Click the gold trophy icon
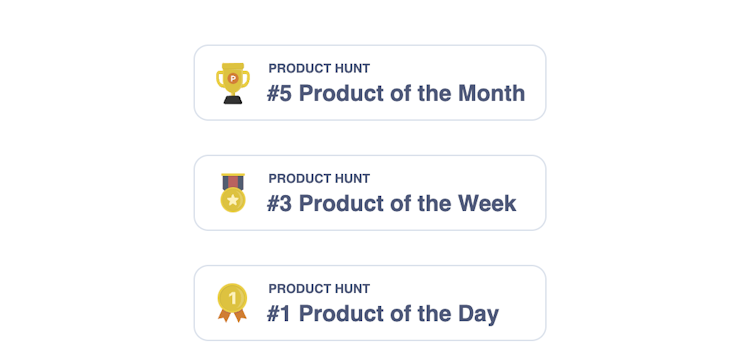750x363 pixels. (x=233, y=83)
